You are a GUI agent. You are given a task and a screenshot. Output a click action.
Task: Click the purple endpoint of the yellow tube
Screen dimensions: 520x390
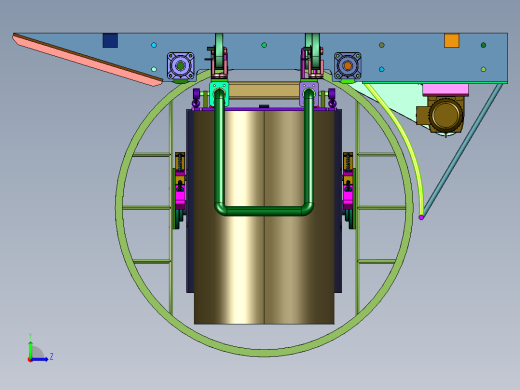[x=421, y=217]
